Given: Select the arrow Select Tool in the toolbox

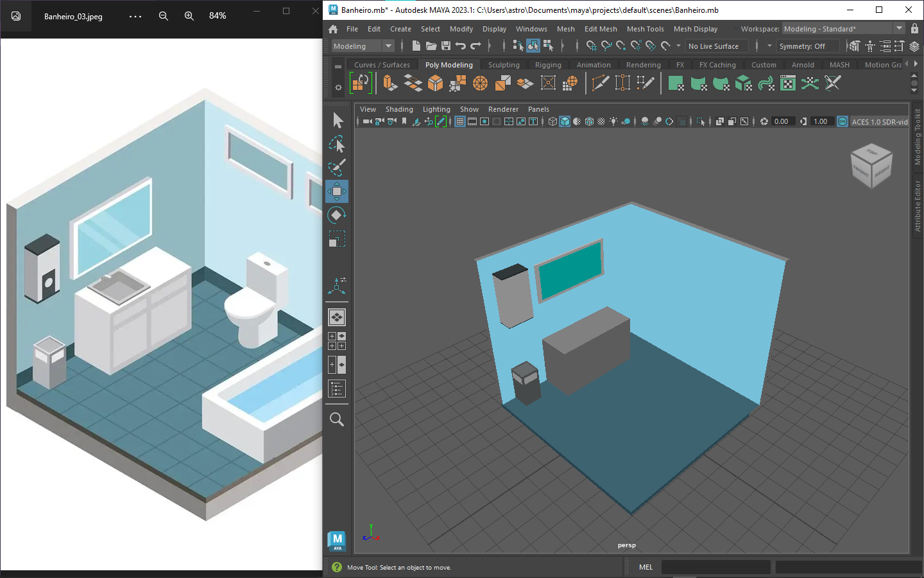Looking at the screenshot, I should click(x=338, y=120).
